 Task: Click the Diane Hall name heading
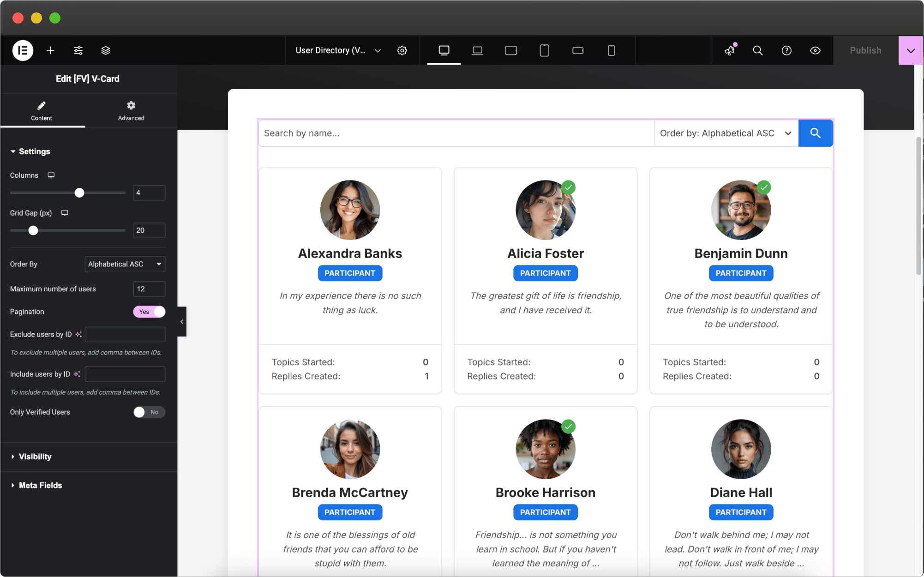point(741,493)
